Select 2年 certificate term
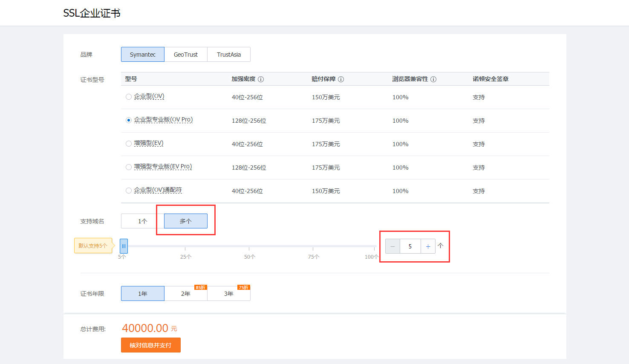The height and width of the screenshot is (364, 629). 186,294
